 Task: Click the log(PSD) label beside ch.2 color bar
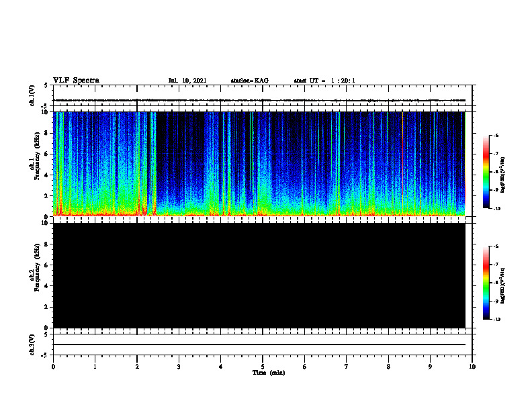[502, 286]
